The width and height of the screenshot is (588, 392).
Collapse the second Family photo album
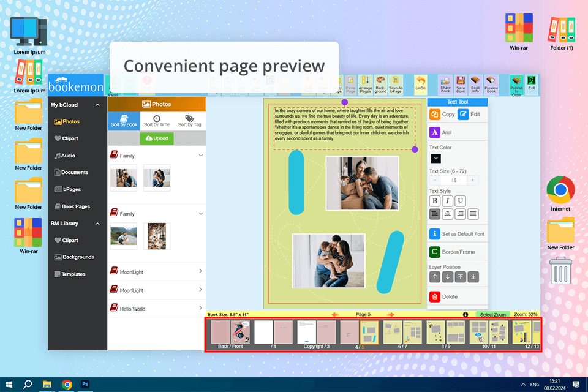point(201,213)
